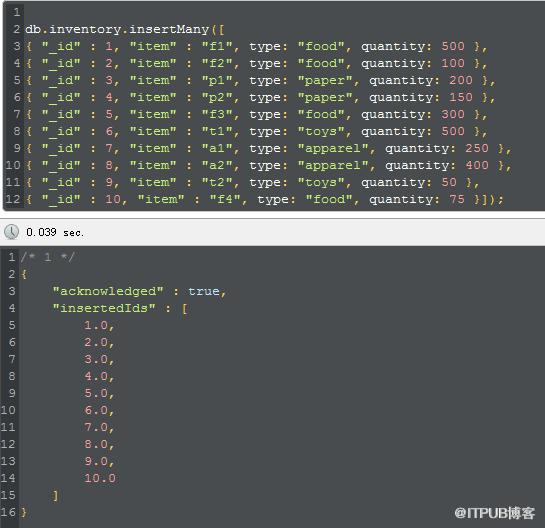545x528 pixels.
Task: Click the "apparel" type on the a2 line
Action: click(333, 166)
